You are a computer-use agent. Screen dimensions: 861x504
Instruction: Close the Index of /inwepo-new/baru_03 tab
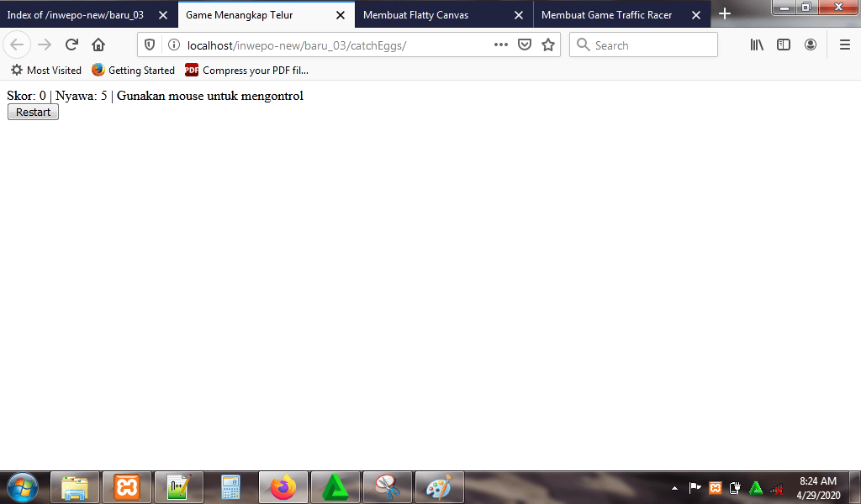click(x=163, y=15)
